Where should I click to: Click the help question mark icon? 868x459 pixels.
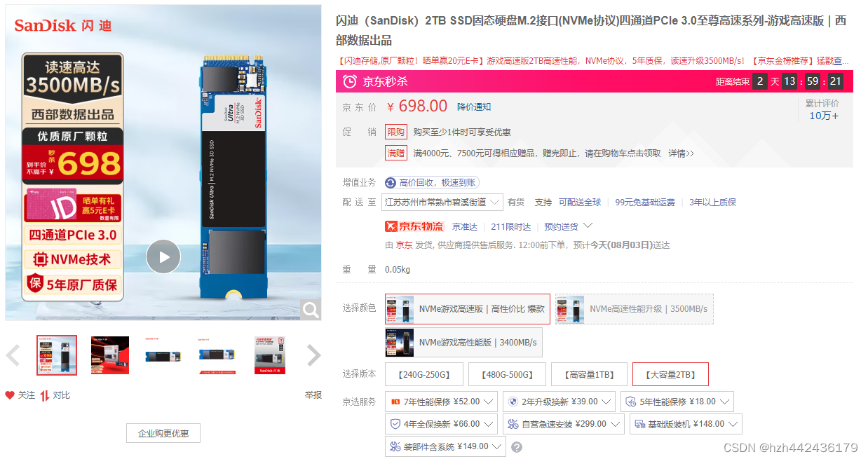coord(517,446)
